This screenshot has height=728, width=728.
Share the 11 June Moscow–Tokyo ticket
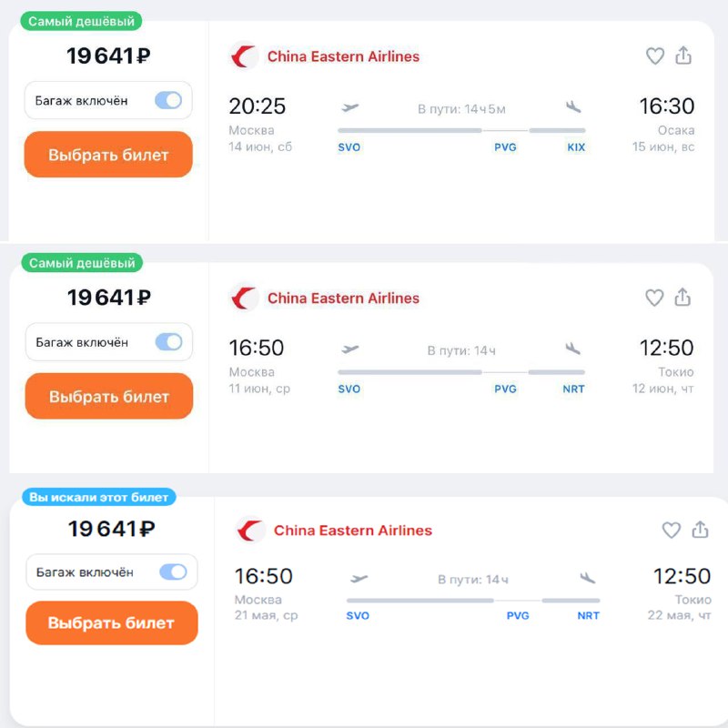(682, 297)
